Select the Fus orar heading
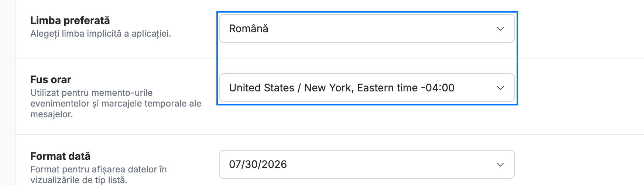Image resolution: width=644 pixels, height=185 pixels. (x=51, y=80)
